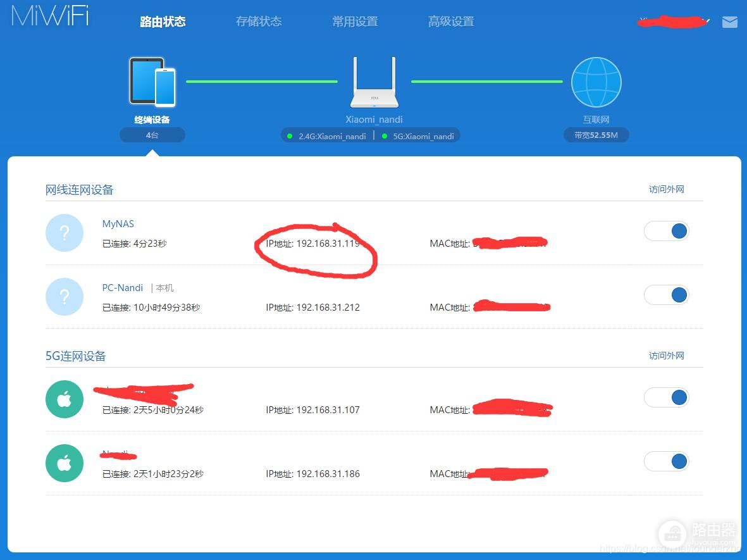Click the 带宽52.55M bandwidth badge
The height and width of the screenshot is (560, 747).
596,135
